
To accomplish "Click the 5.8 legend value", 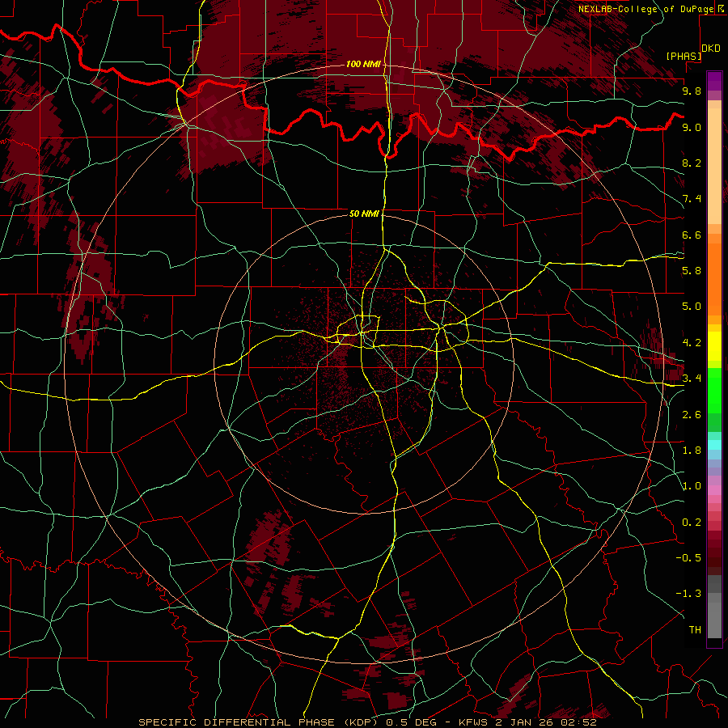I will (x=692, y=271).
